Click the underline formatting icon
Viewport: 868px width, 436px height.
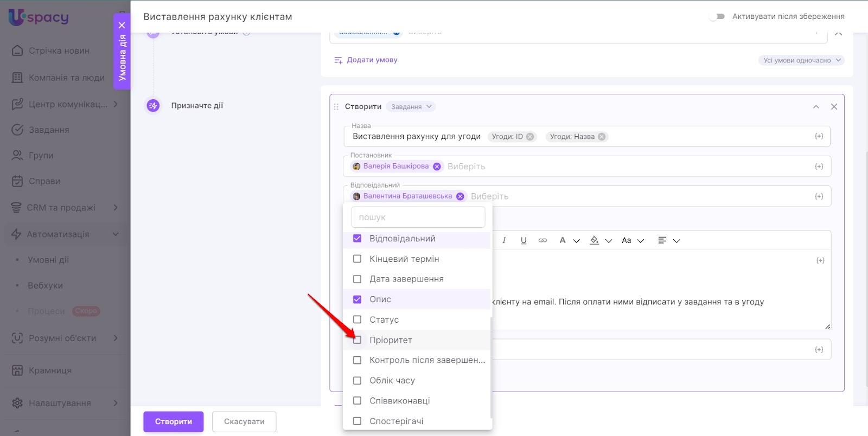coord(524,240)
